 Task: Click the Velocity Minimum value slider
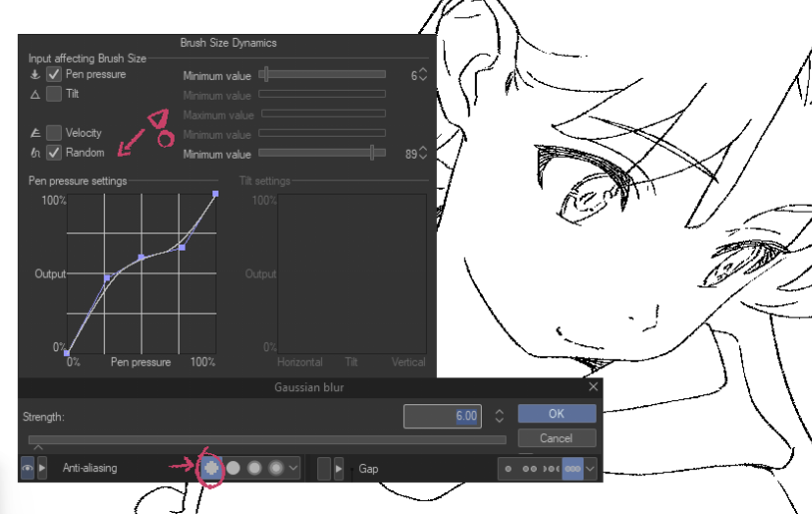pyautogui.click(x=322, y=133)
